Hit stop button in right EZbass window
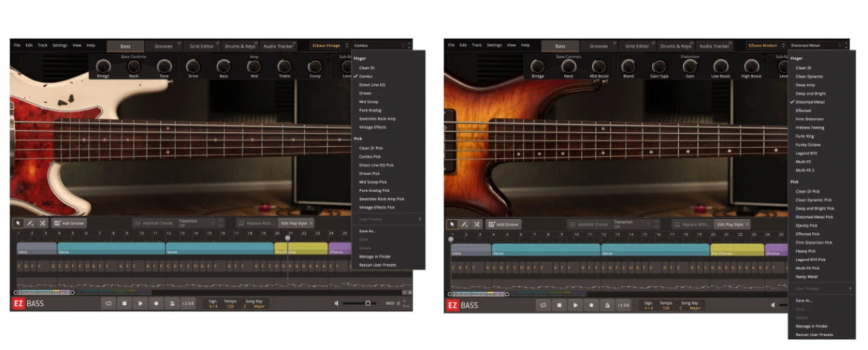Screen dimensions: 868x350 (x=559, y=305)
